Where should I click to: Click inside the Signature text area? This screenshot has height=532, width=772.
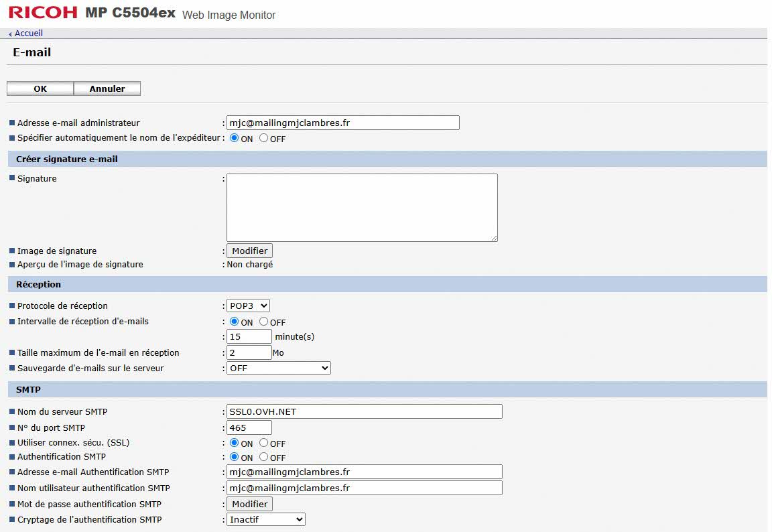(x=362, y=207)
